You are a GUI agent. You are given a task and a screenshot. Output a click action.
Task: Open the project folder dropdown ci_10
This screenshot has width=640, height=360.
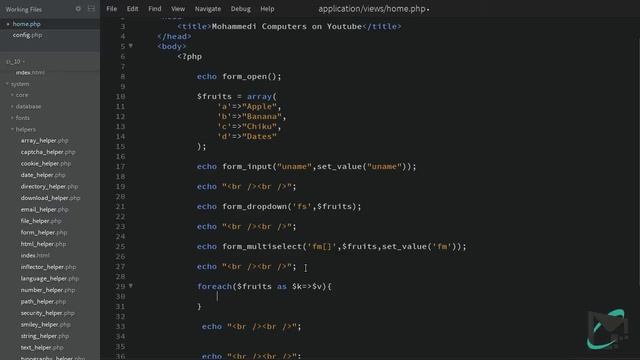(15, 62)
